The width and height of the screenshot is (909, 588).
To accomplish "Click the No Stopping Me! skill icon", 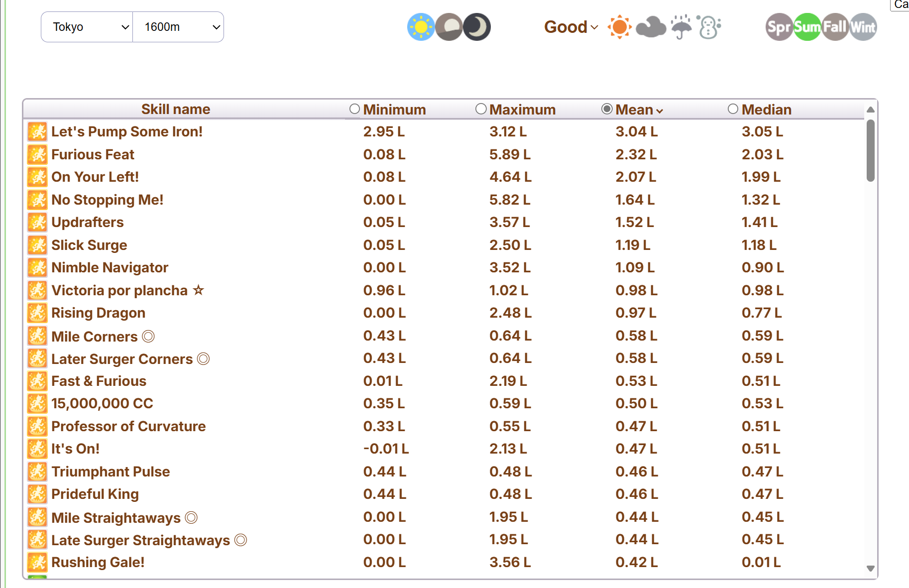I will coord(37,200).
